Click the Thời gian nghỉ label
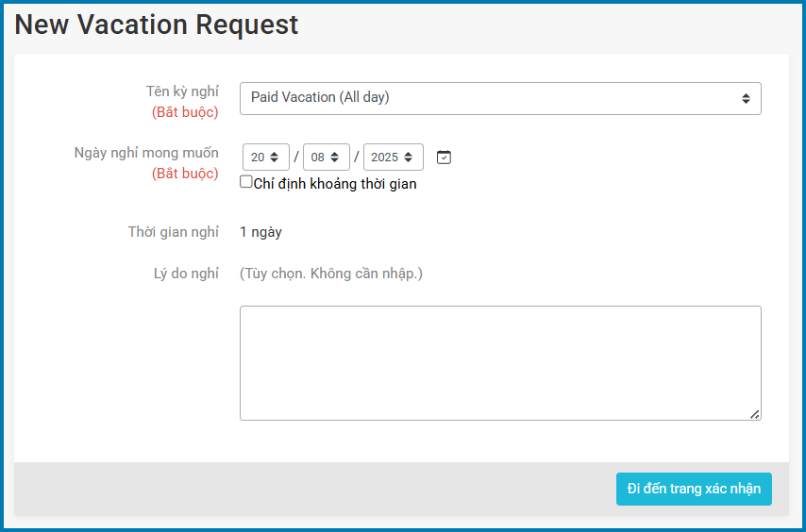The width and height of the screenshot is (806, 532). click(174, 232)
